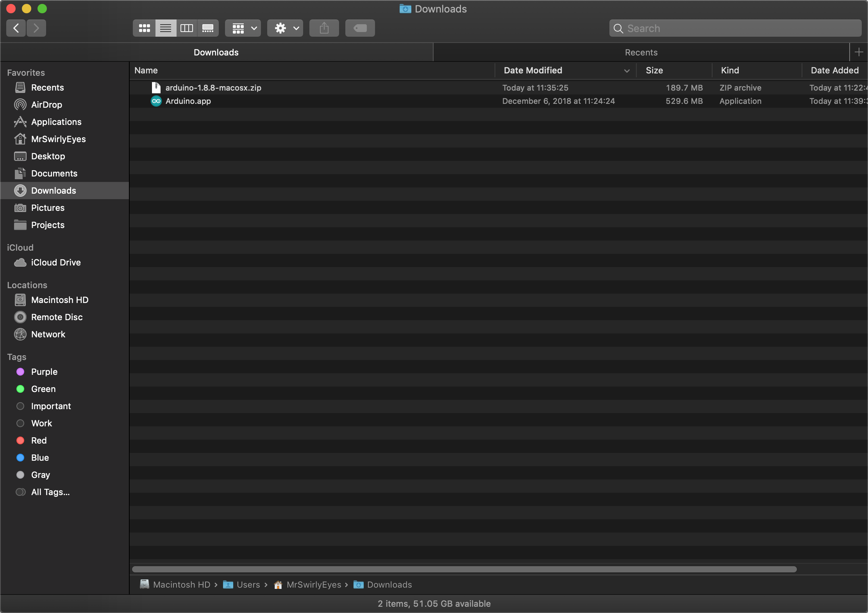Add a new tab with plus
The image size is (868, 613).
pyautogui.click(x=858, y=52)
